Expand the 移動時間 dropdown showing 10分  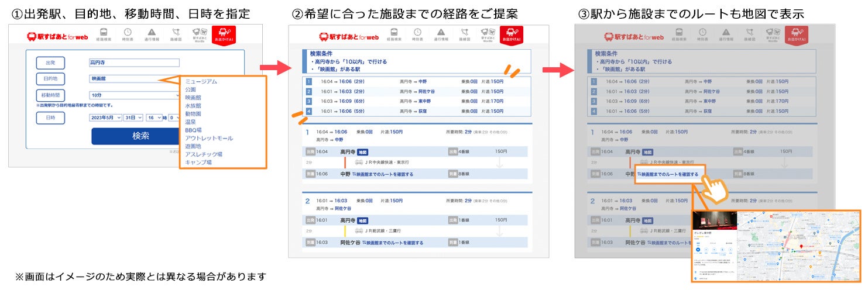[134, 95]
